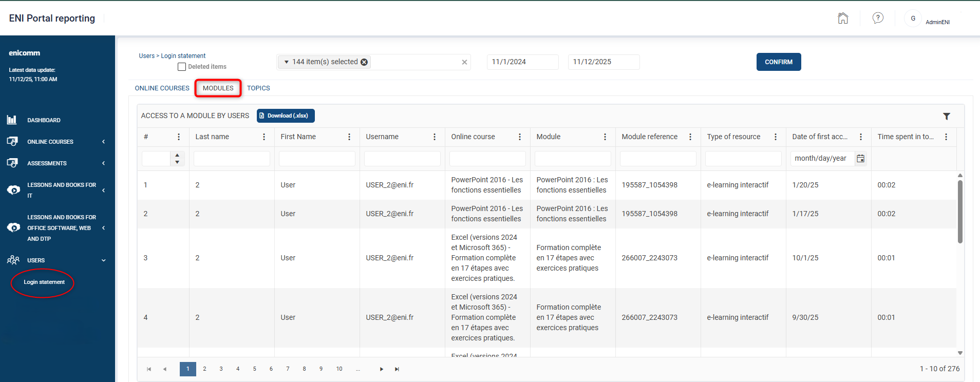This screenshot has height=382, width=980.
Task: Go to the previous page of results
Action: point(165,369)
